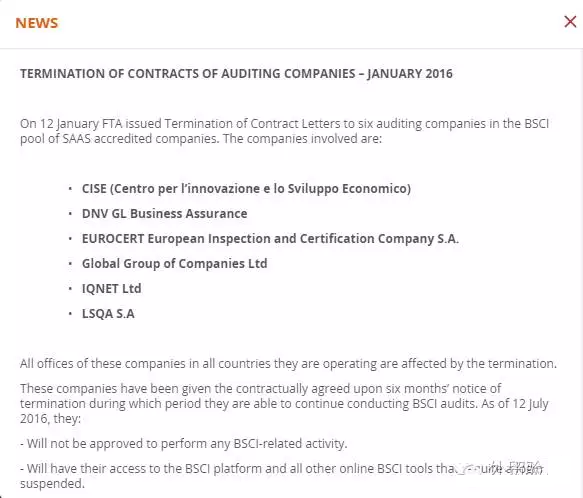The width and height of the screenshot is (583, 498).
Task: Click the All offices of these companies sentence
Action: pyautogui.click(x=289, y=363)
